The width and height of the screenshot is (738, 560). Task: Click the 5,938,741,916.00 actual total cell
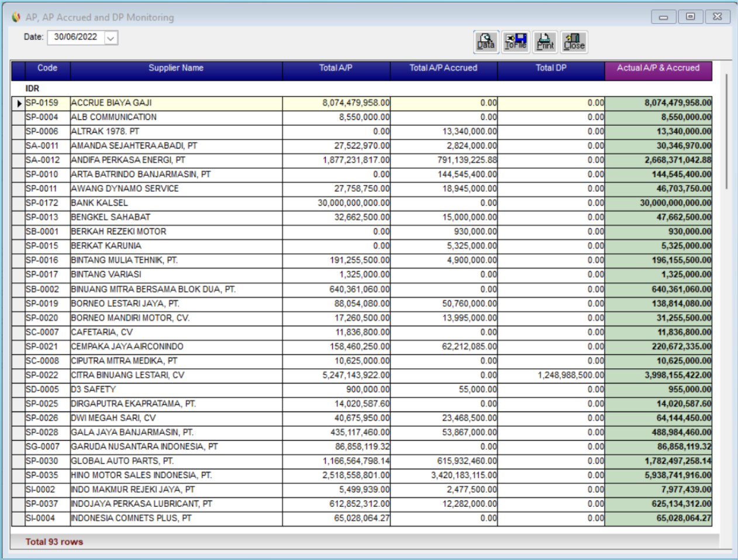point(658,476)
